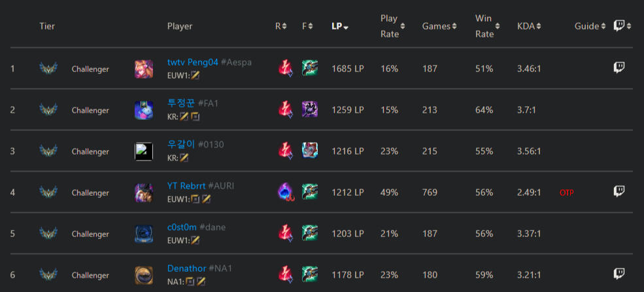Click the profile icon beside EUW1 under c0st0m
The height and width of the screenshot is (292, 644).
[x=195, y=240]
